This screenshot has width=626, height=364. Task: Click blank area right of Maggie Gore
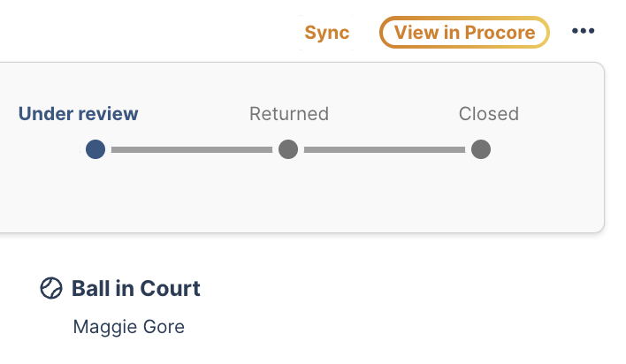tap(400, 327)
